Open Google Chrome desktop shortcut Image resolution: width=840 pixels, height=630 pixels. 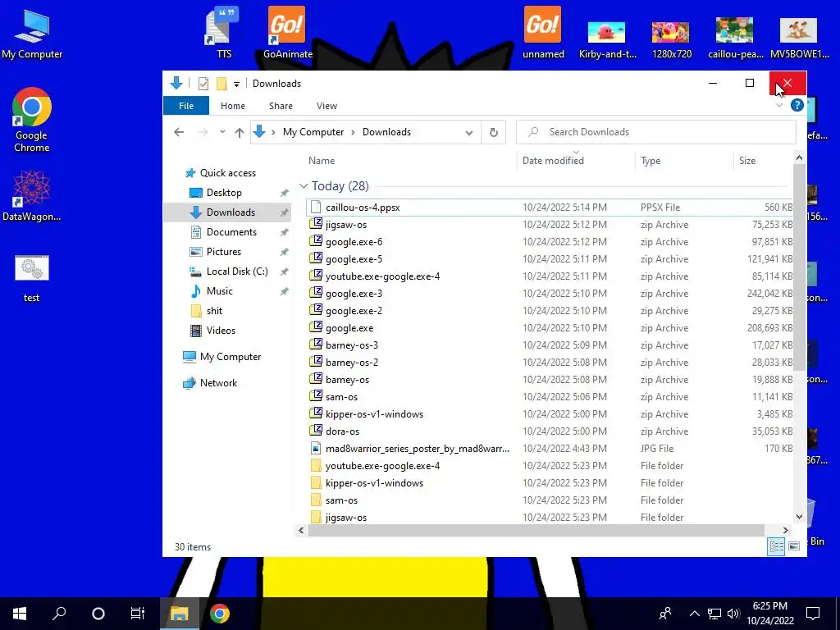tap(32, 120)
